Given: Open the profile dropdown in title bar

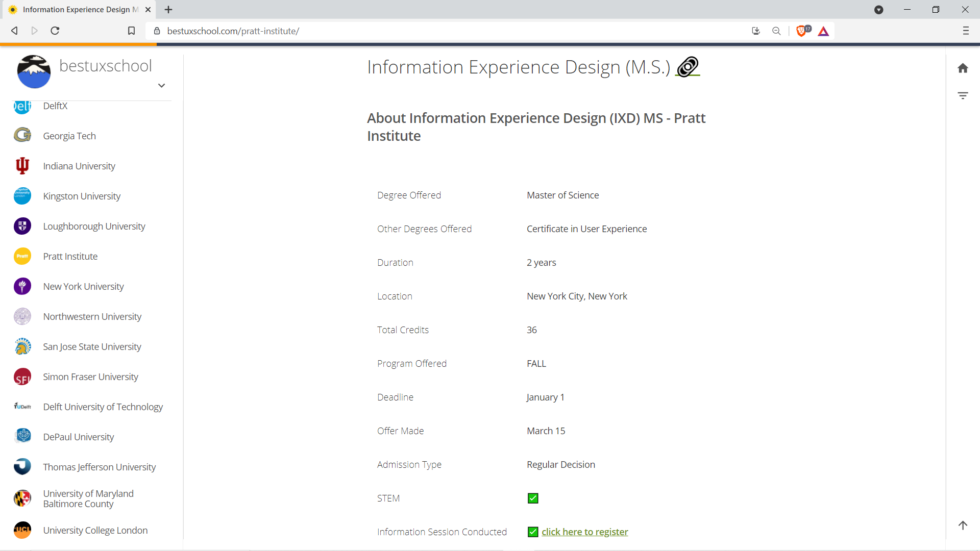Looking at the screenshot, I should pos(878,10).
